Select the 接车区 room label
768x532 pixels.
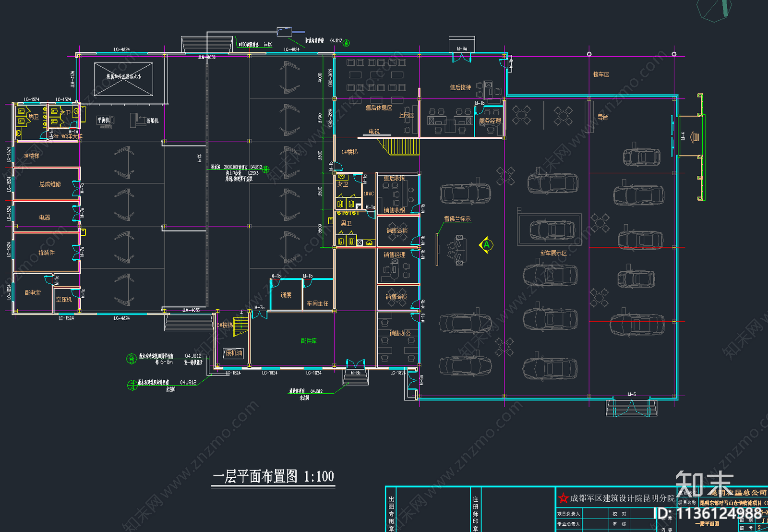pos(601,74)
